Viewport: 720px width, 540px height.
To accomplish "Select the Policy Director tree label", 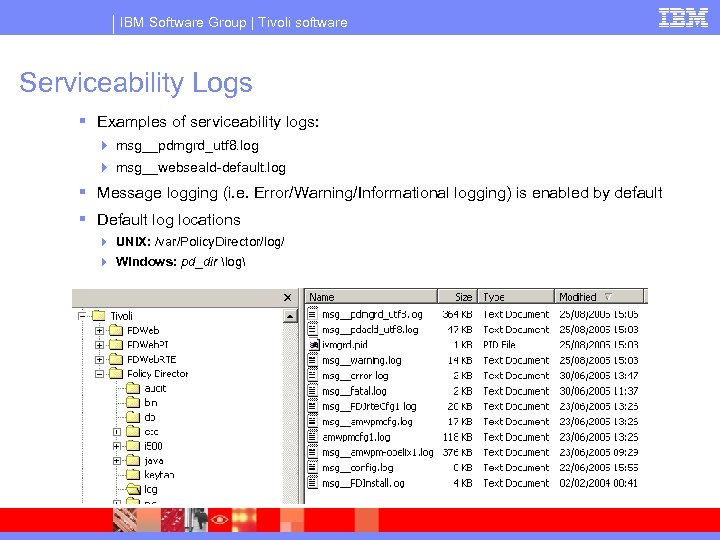I will pyautogui.click(x=158, y=374).
